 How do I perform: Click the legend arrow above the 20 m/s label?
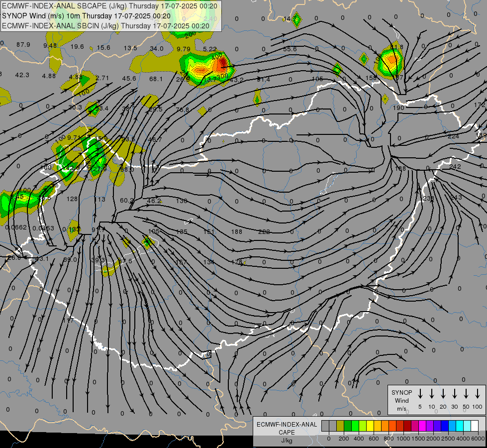pyautogui.click(x=443, y=394)
